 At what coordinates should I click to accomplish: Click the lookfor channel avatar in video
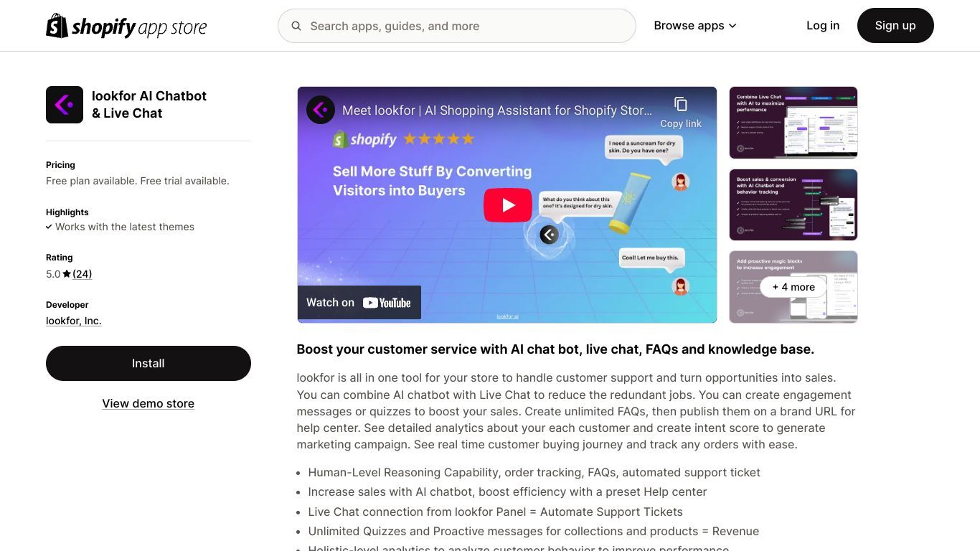(x=321, y=110)
